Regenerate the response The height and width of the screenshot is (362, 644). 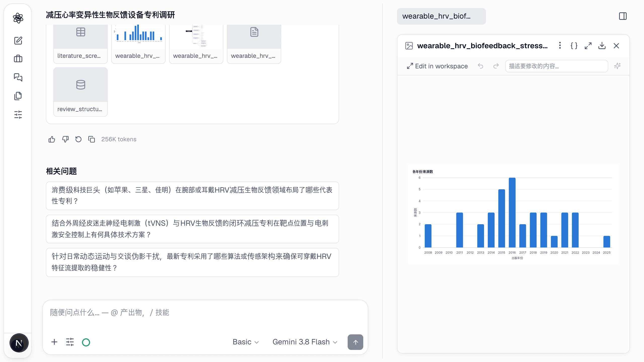click(78, 139)
